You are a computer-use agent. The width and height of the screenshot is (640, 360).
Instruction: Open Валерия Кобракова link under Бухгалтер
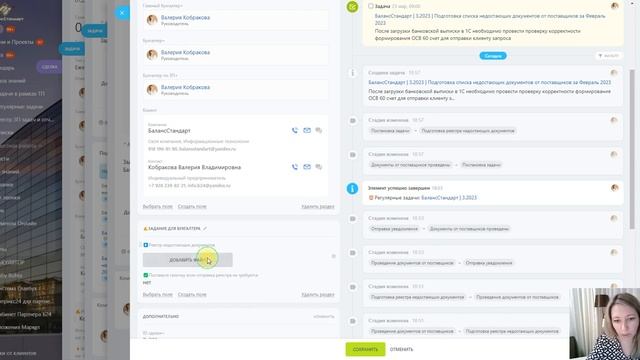click(x=185, y=52)
